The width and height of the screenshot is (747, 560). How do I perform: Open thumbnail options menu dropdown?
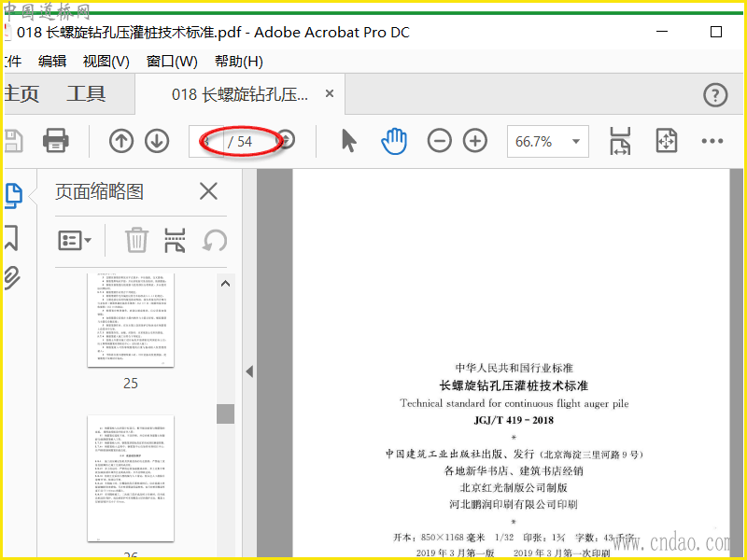tap(75, 241)
